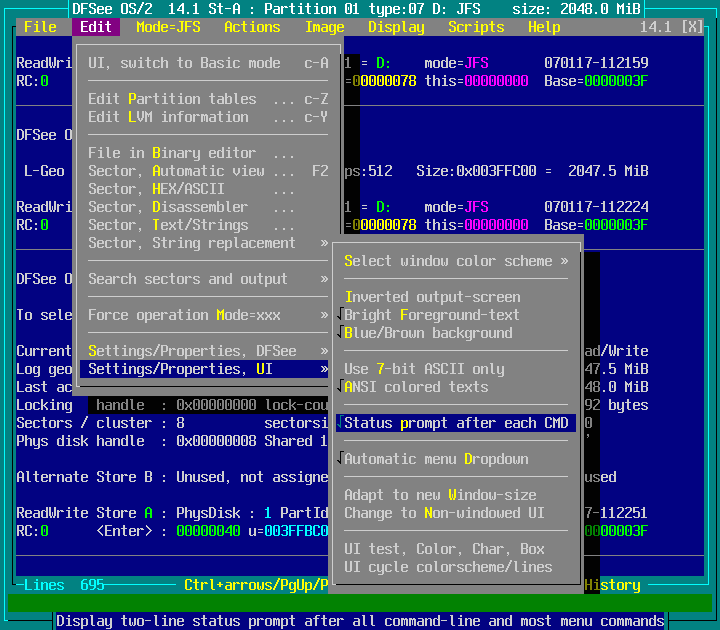Image resolution: width=720 pixels, height=630 pixels.
Task: Choose Sector, Automatic view
Action: point(208,171)
